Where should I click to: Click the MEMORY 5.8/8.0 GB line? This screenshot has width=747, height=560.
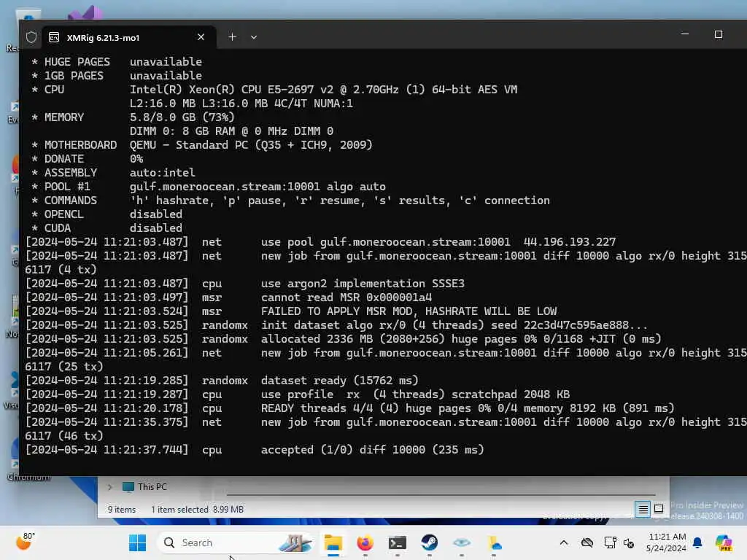[x=133, y=117]
